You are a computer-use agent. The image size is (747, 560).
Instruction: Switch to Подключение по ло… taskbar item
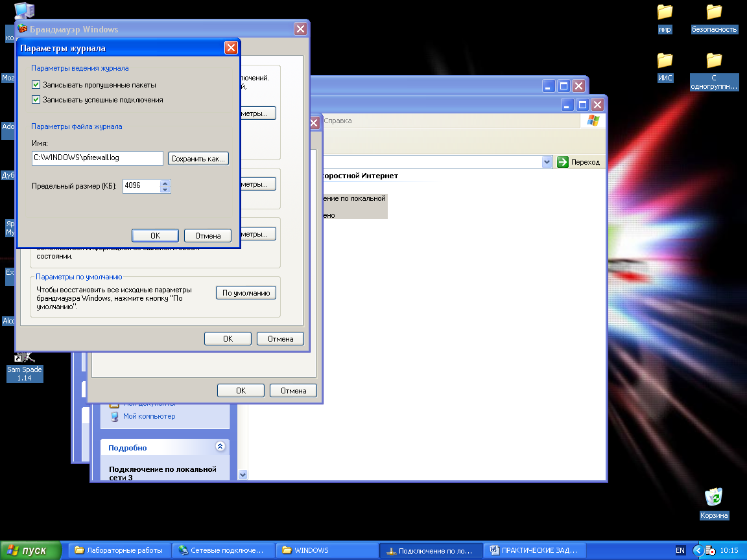[431, 550]
